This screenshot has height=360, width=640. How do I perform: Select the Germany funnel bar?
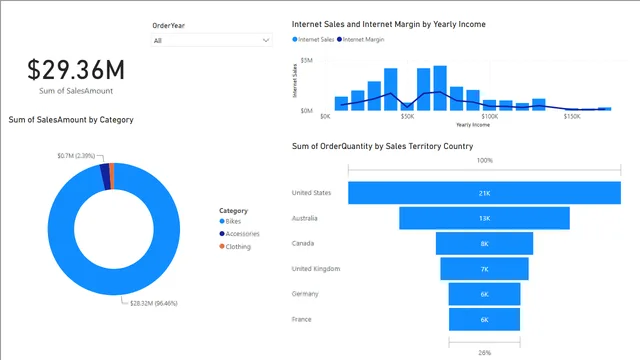coord(484,294)
